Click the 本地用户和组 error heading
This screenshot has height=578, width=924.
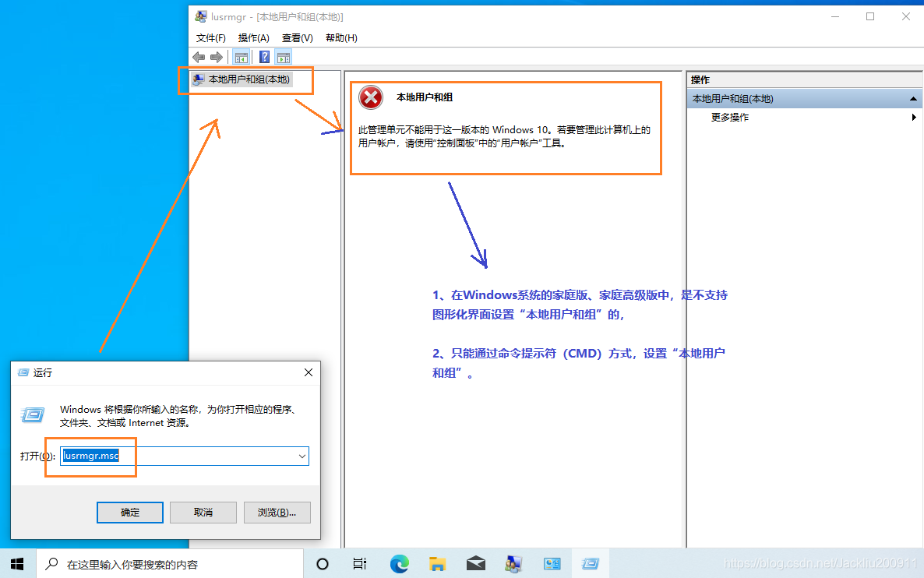[425, 97]
